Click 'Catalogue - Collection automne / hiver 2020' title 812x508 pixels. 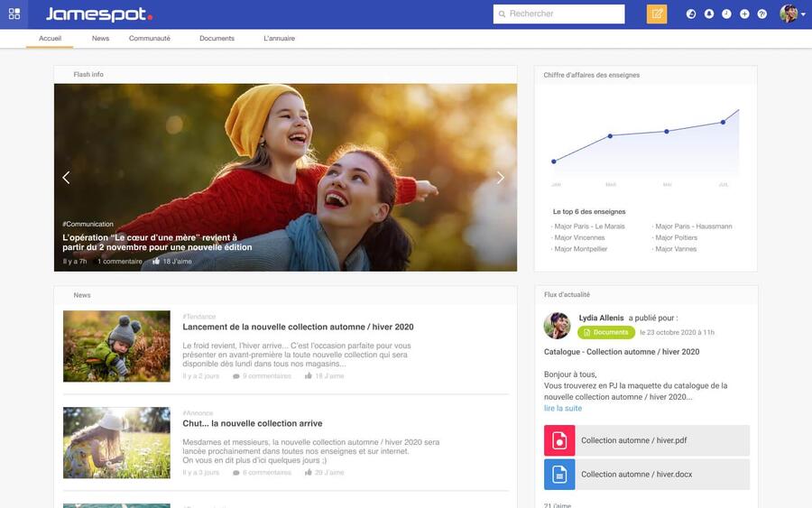pos(622,352)
